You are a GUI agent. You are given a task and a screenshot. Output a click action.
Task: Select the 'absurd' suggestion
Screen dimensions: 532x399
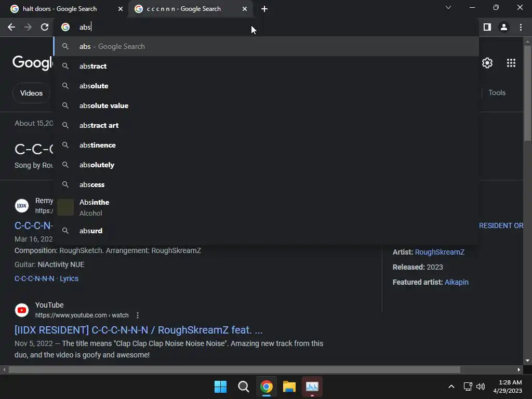[267, 231]
